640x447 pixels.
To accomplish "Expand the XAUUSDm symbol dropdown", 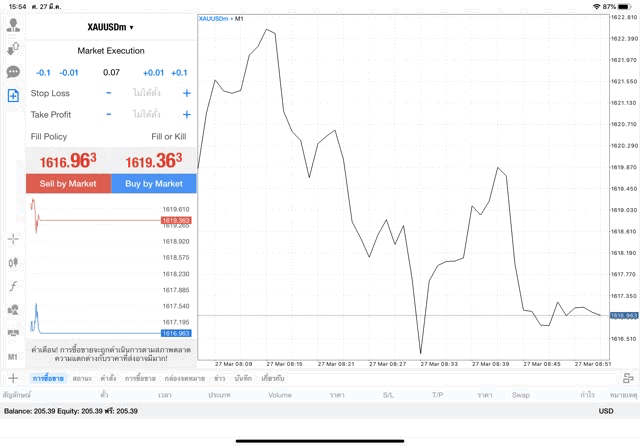I will point(111,27).
